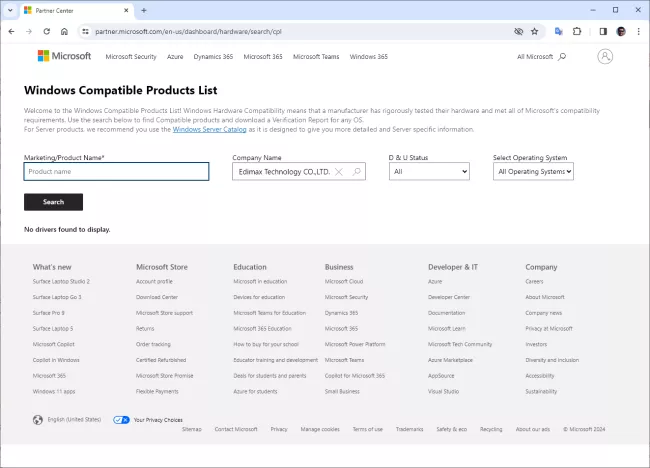
Task: Click into the Product name input field
Action: [x=116, y=172]
